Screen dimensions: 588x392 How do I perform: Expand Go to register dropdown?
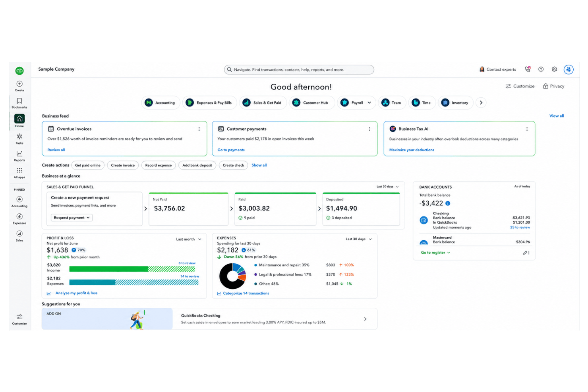tap(435, 253)
